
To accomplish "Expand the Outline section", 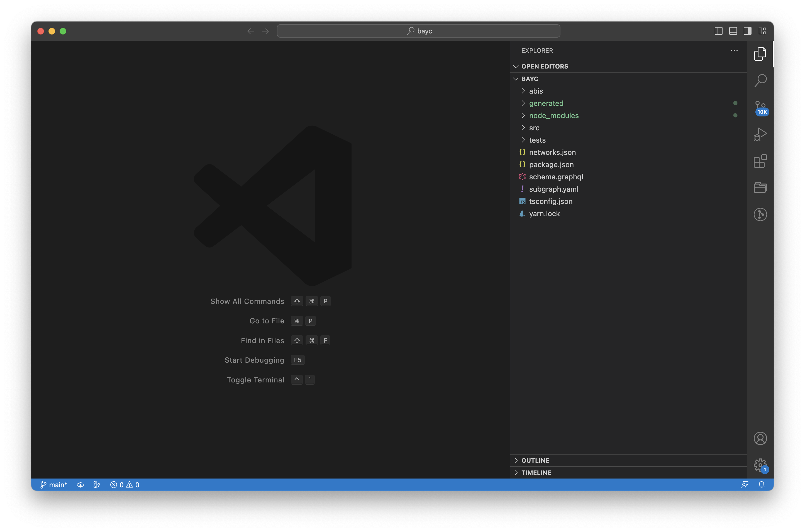I will click(x=629, y=460).
